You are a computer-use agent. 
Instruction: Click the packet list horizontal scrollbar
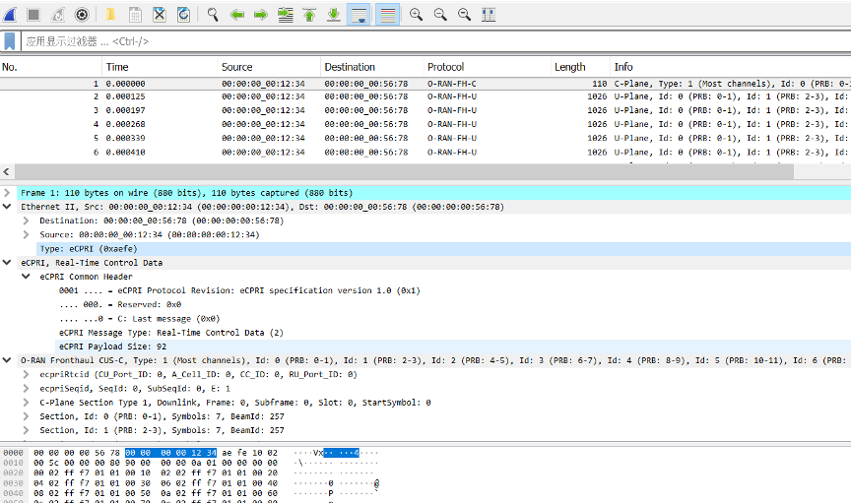point(405,172)
